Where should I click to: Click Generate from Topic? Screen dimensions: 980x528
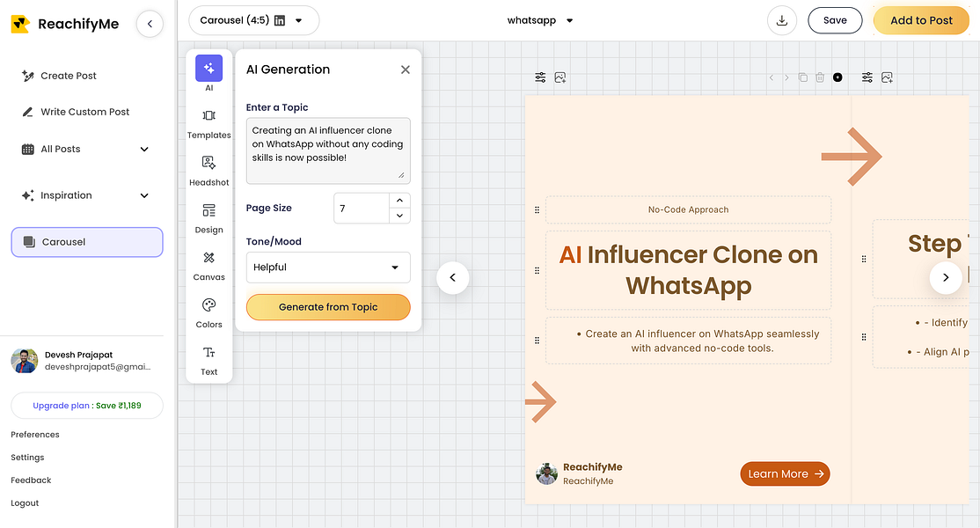[x=328, y=307]
